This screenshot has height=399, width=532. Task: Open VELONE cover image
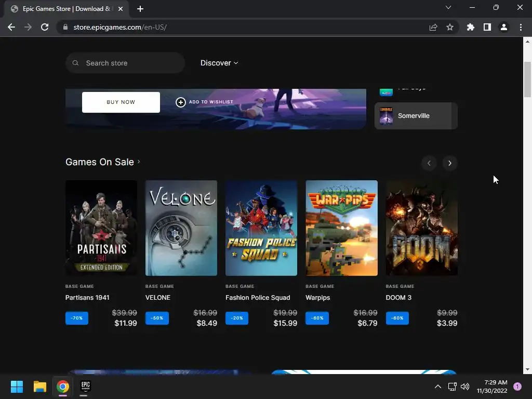coord(181,228)
